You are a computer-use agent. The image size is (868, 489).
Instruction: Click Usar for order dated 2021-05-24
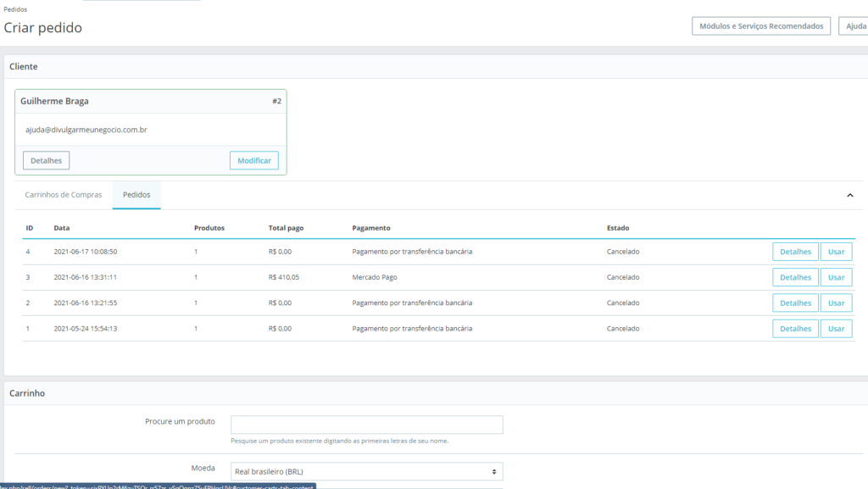tap(836, 329)
